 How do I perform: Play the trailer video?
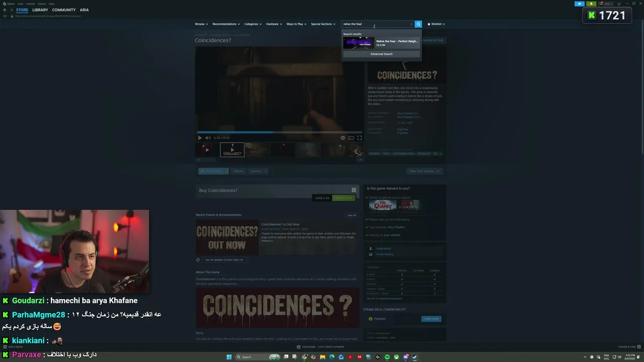click(x=200, y=138)
